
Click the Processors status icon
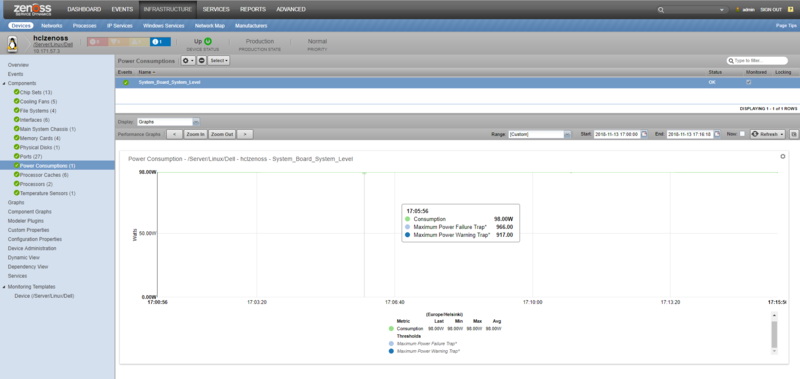point(17,184)
